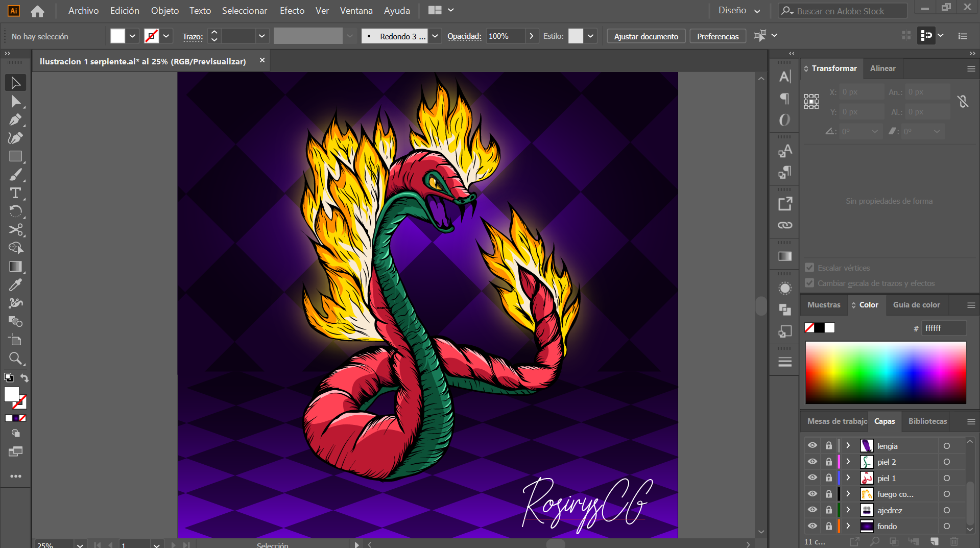Select the Rectangle tool

click(x=15, y=156)
